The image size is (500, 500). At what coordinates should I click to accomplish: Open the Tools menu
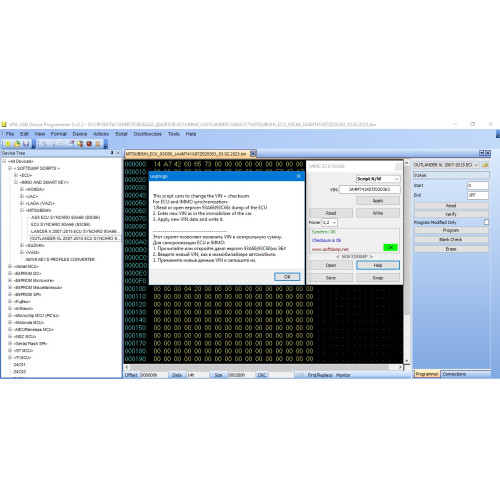tap(174, 134)
